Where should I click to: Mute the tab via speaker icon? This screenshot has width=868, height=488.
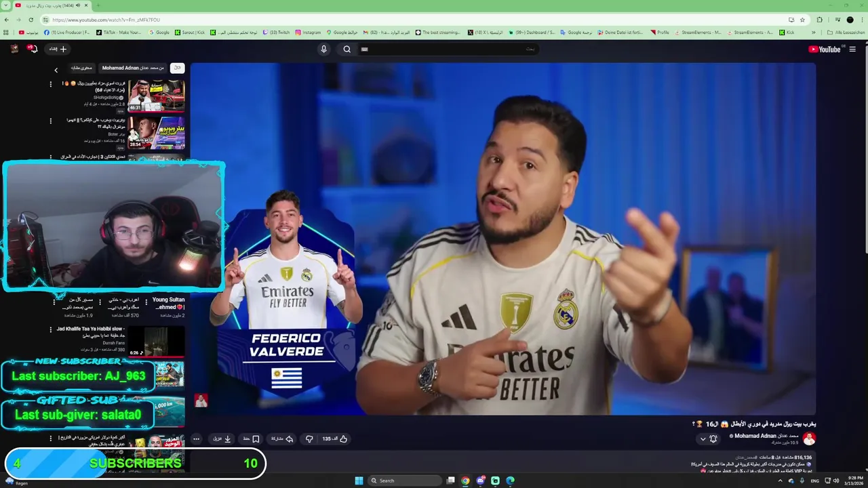point(77,5)
